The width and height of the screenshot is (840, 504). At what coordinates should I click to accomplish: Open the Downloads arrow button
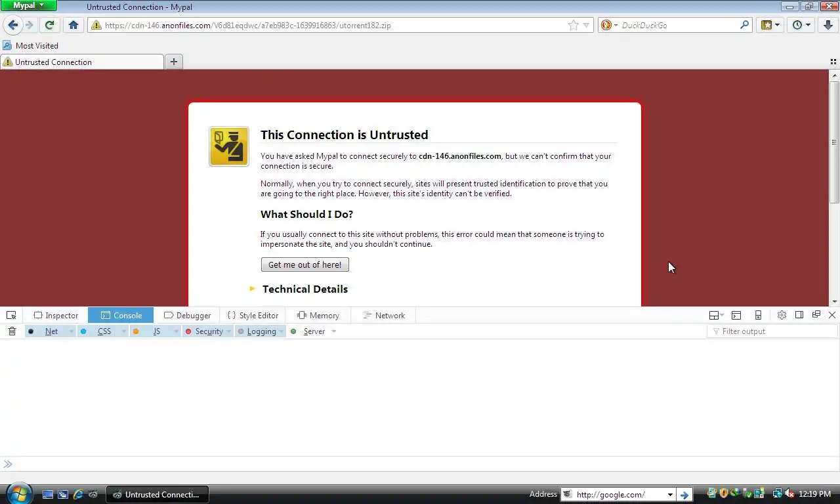(x=828, y=25)
